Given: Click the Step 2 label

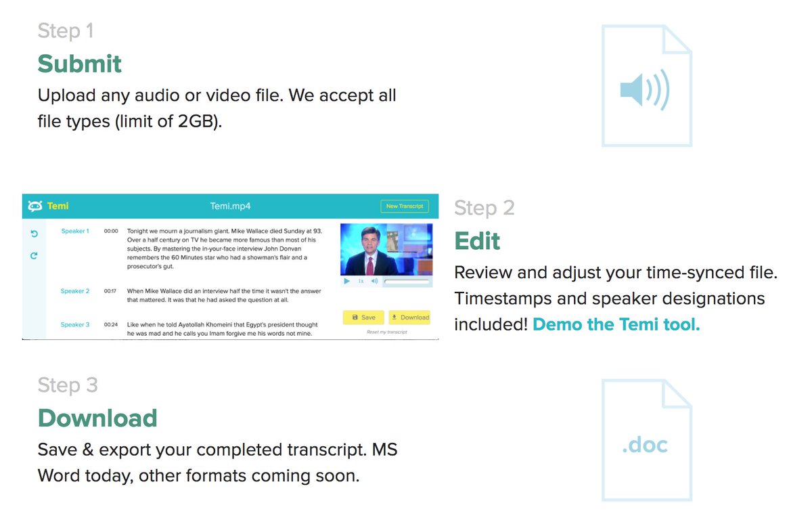Looking at the screenshot, I should click(484, 208).
